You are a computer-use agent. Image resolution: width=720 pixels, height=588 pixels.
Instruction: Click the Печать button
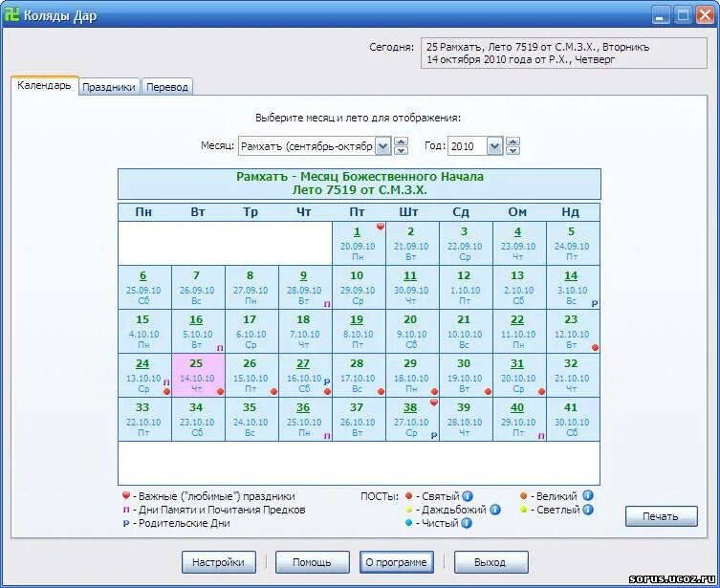[x=662, y=516]
